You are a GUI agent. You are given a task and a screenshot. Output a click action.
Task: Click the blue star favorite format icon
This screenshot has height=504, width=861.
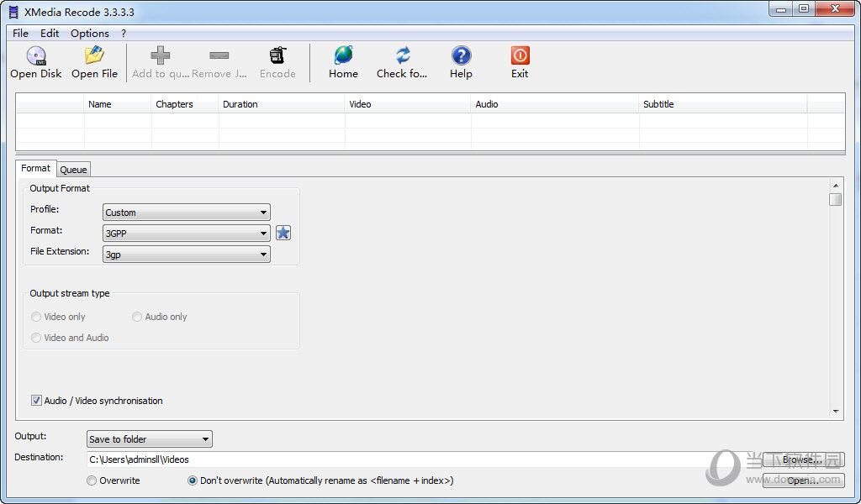pos(283,233)
